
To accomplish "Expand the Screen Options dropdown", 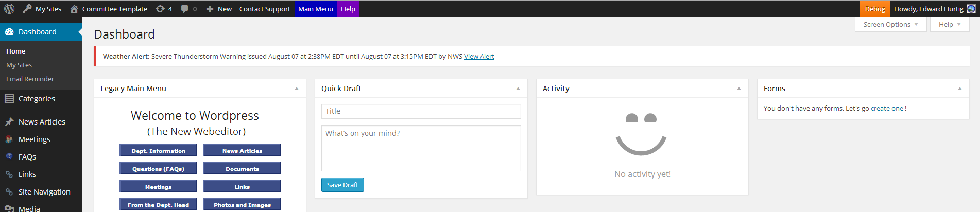I will coord(890,24).
